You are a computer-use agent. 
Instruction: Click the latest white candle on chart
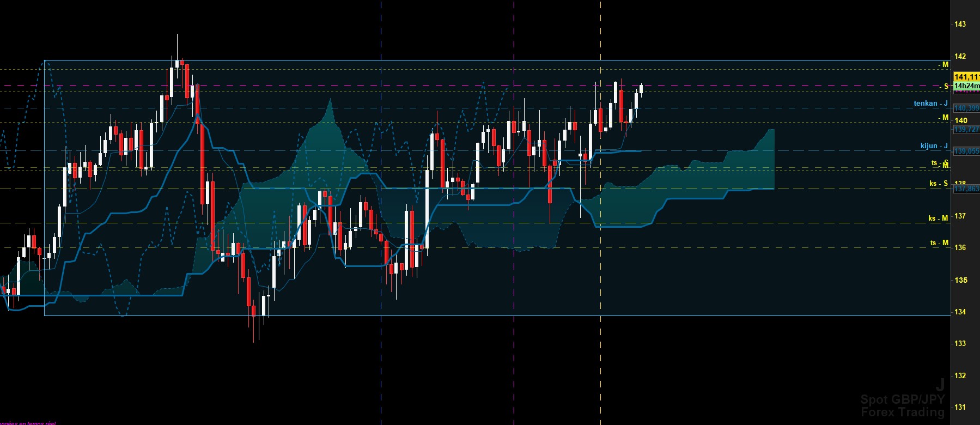[641, 89]
